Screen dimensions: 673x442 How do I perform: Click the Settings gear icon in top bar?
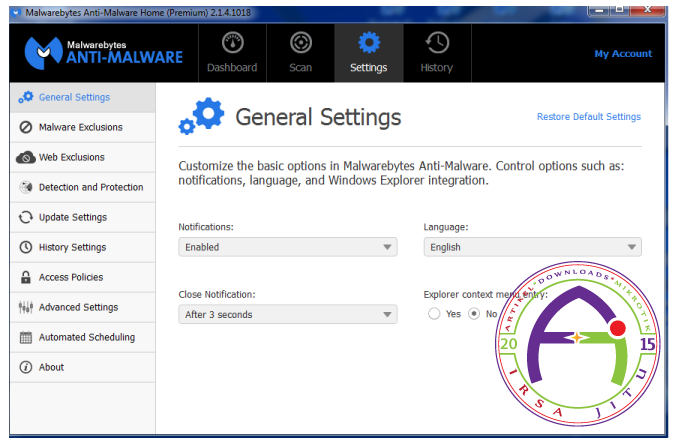[369, 43]
